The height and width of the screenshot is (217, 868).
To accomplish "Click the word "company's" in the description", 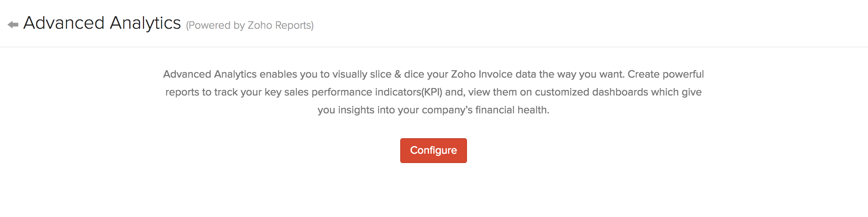I will (447, 110).
